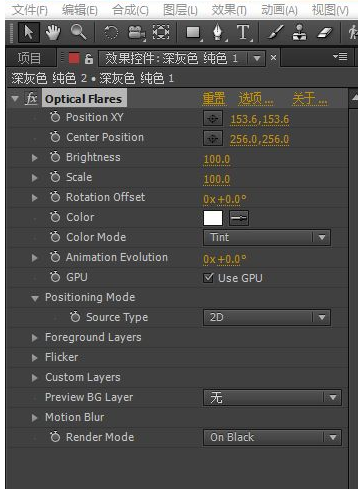Expand the Animation Evolution property
The width and height of the screenshot is (364, 494).
click(34, 258)
